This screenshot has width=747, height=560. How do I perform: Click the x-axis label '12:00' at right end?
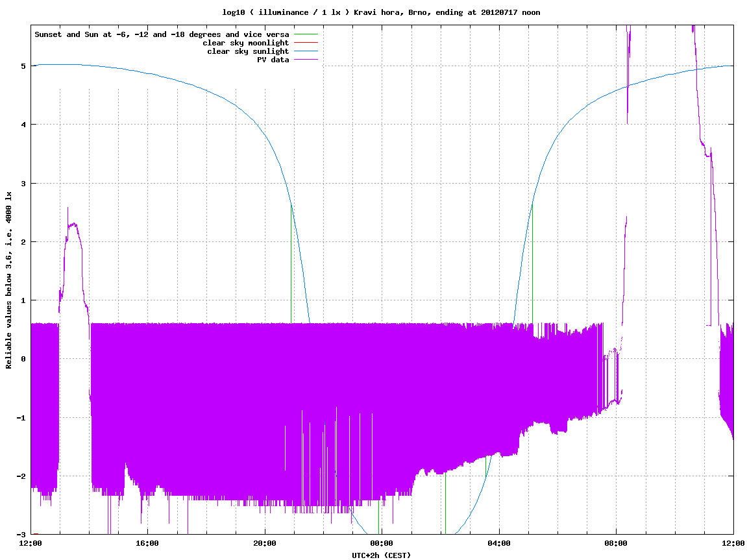point(733,543)
